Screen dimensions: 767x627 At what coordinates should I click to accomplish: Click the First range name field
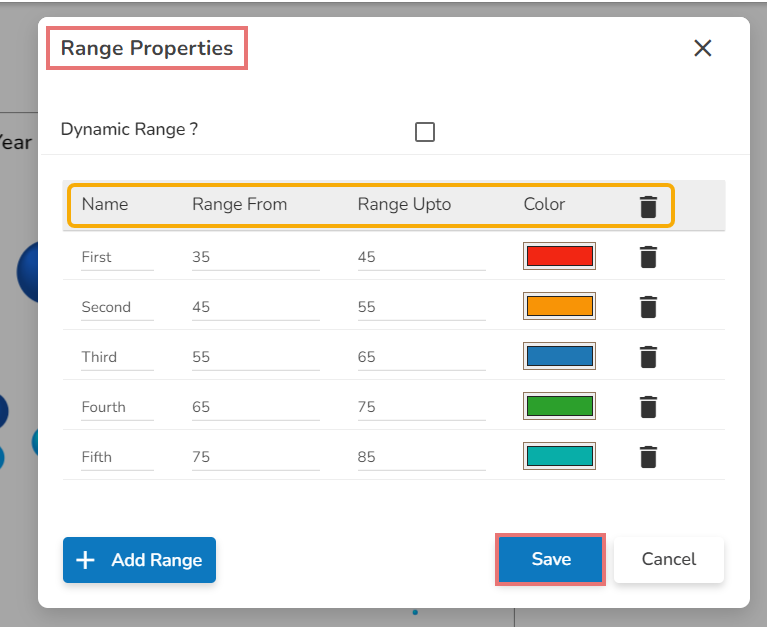click(x=117, y=257)
